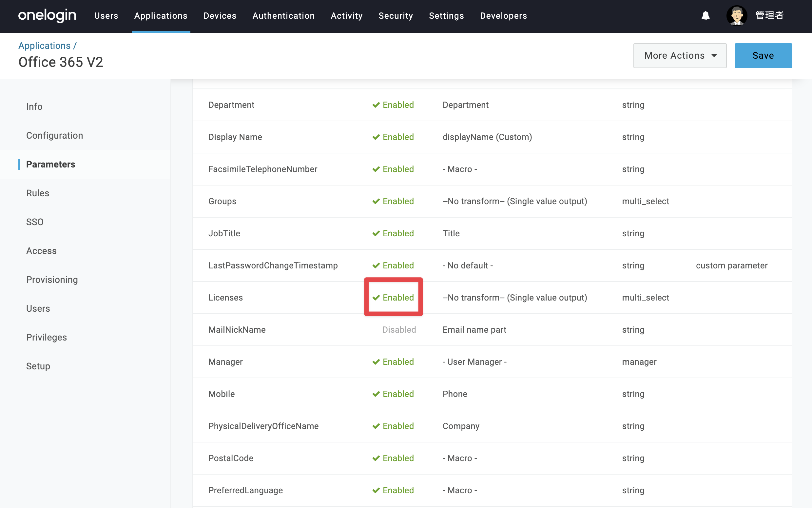The width and height of the screenshot is (812, 508).
Task: Open the Licenses parameter row
Action: (x=492, y=298)
